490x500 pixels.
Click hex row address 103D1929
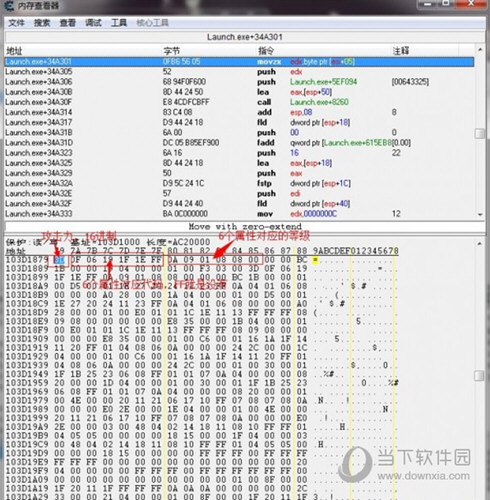[27, 356]
